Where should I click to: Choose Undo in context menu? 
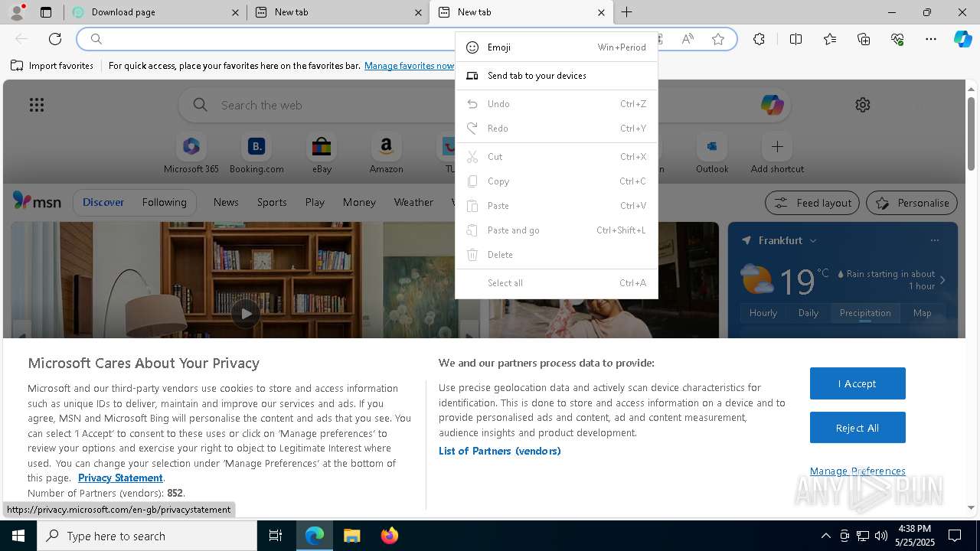(557, 104)
